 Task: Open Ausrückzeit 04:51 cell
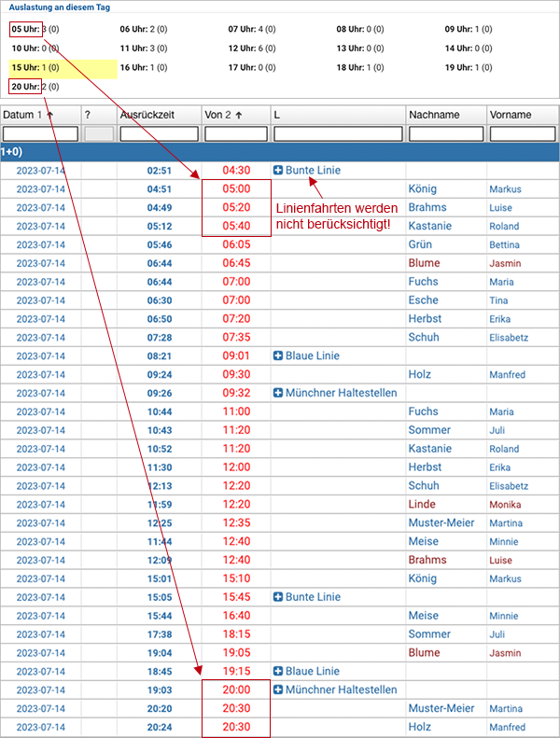tap(160, 189)
